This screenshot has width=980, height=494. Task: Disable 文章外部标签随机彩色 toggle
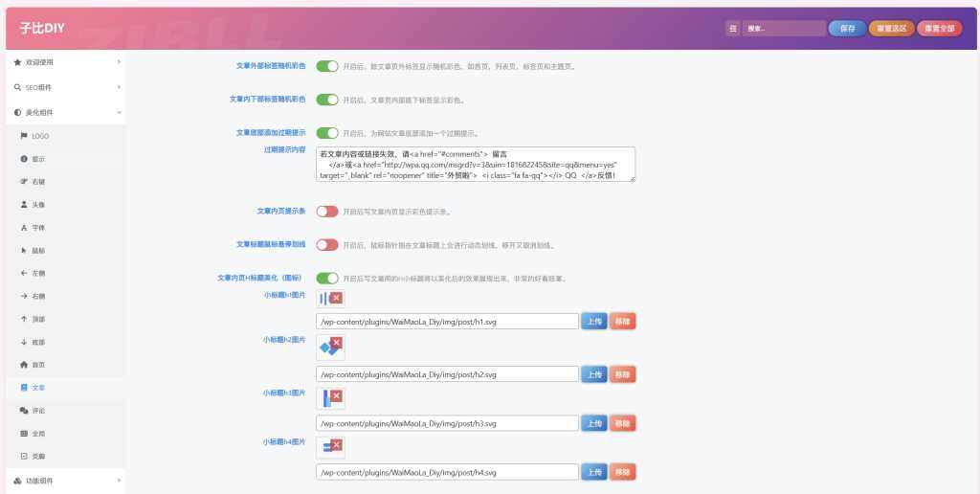click(327, 66)
